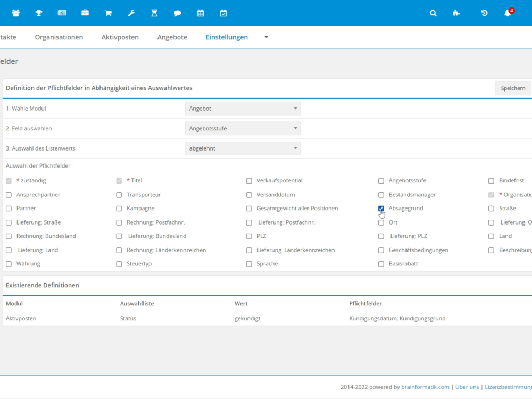Expand the Angebotsstufe field dropdown
Viewport: 532px width, 399px height.
243,129
